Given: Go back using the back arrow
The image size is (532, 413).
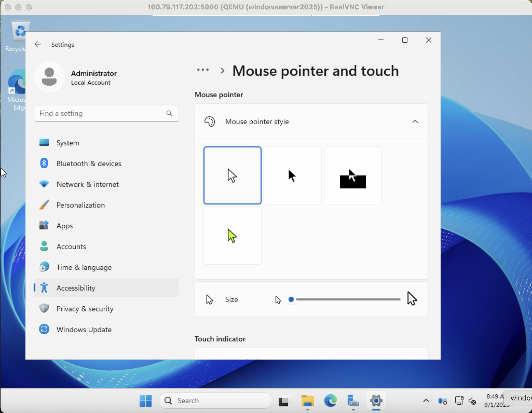Looking at the screenshot, I should (38, 44).
